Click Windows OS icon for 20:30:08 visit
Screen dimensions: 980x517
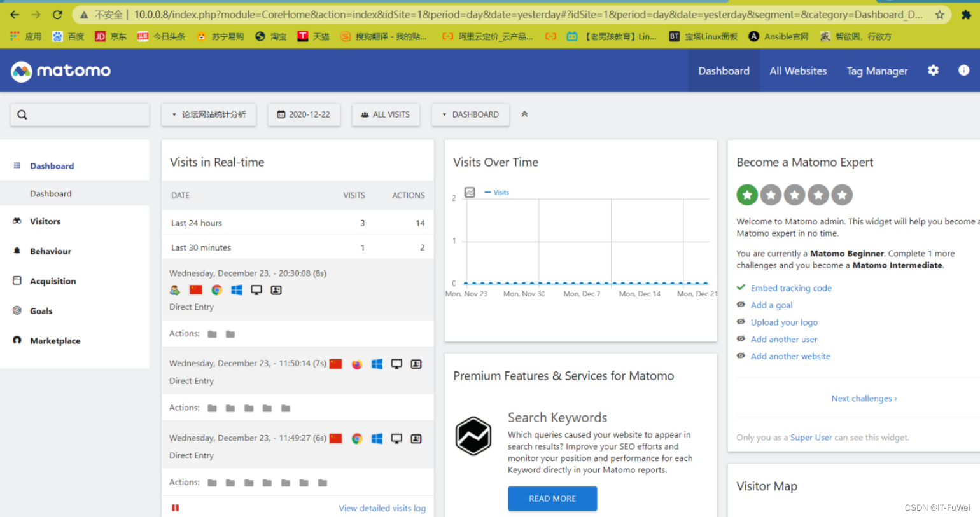[237, 290]
